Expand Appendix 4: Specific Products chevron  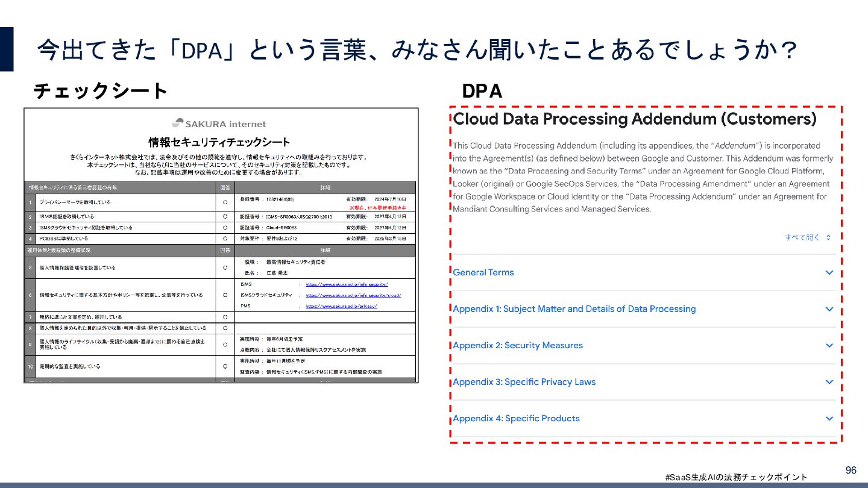pyautogui.click(x=829, y=419)
